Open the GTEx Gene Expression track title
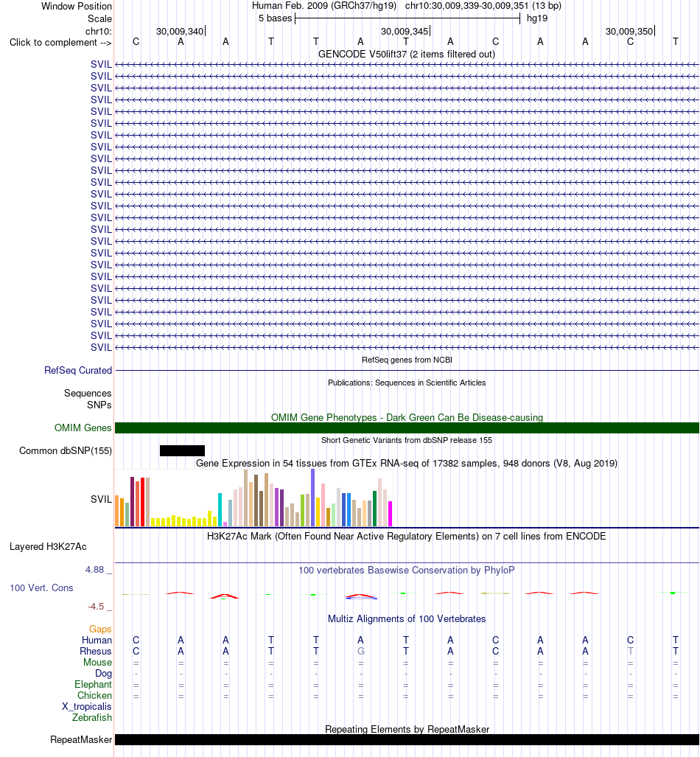The width and height of the screenshot is (700, 757). 407,463
